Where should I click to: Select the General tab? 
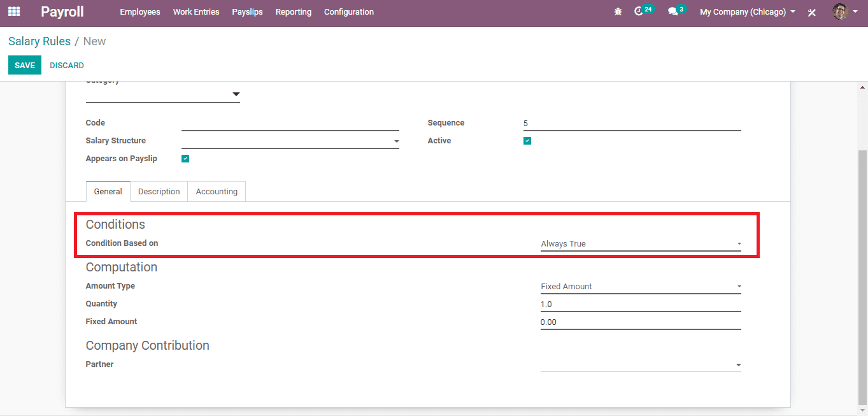click(x=108, y=191)
